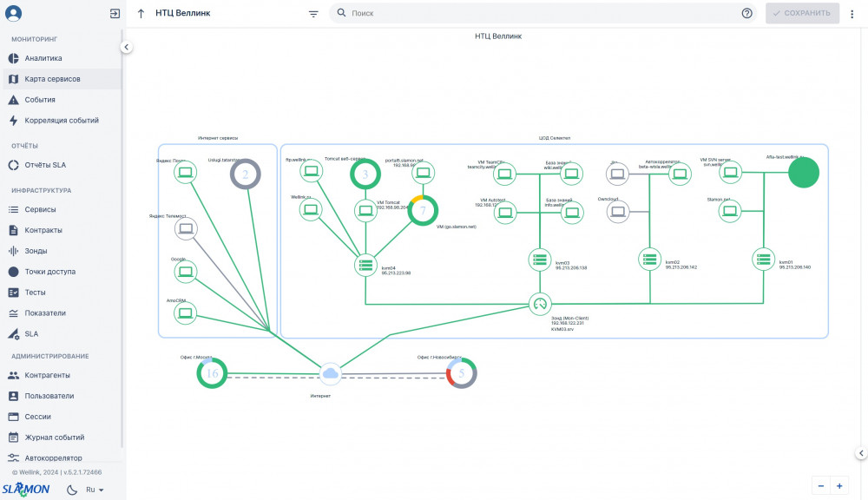Select the kvm04 server node
Screen dimensions: 868x500
(x=365, y=265)
